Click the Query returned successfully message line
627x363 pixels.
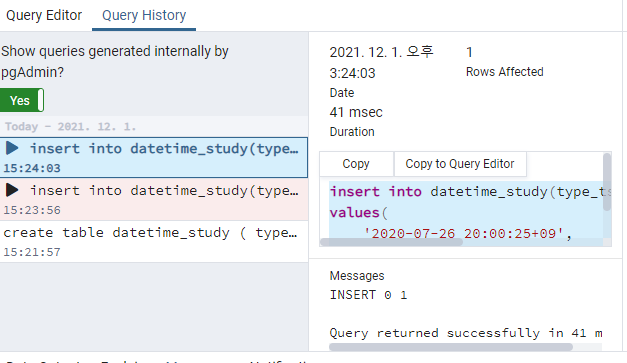[466, 333]
